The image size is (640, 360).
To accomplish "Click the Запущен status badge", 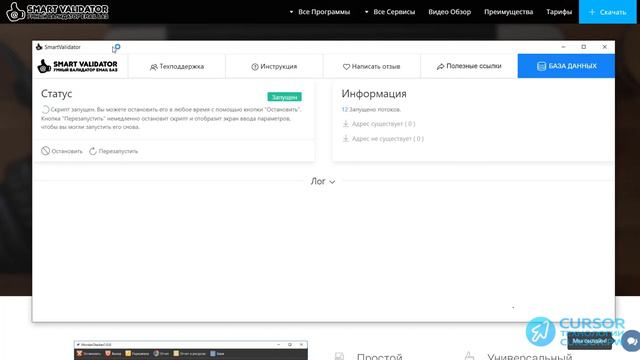I will (284, 97).
